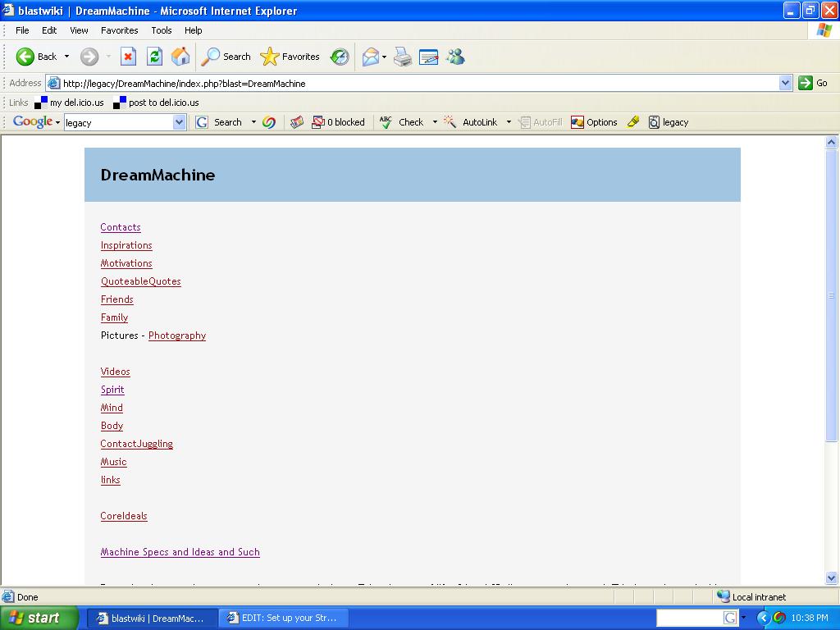Follow the Contacts link
This screenshot has height=630, width=840.
[121, 227]
